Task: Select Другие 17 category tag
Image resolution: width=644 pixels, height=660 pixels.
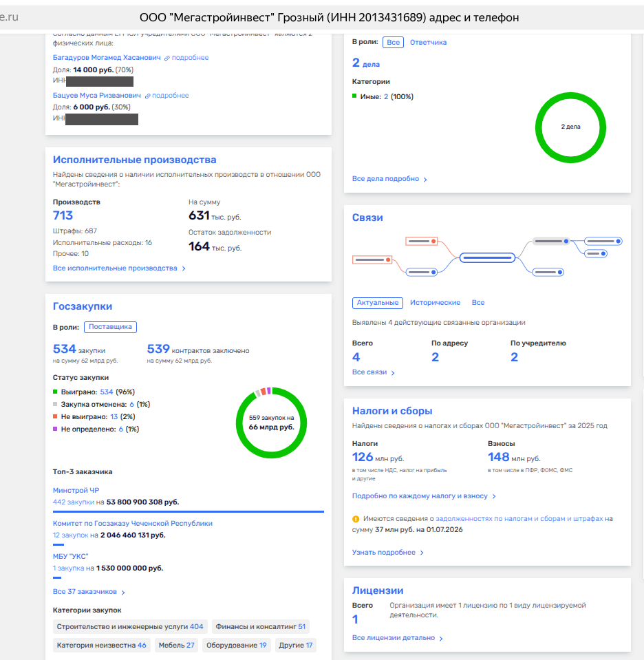Action: (x=295, y=646)
